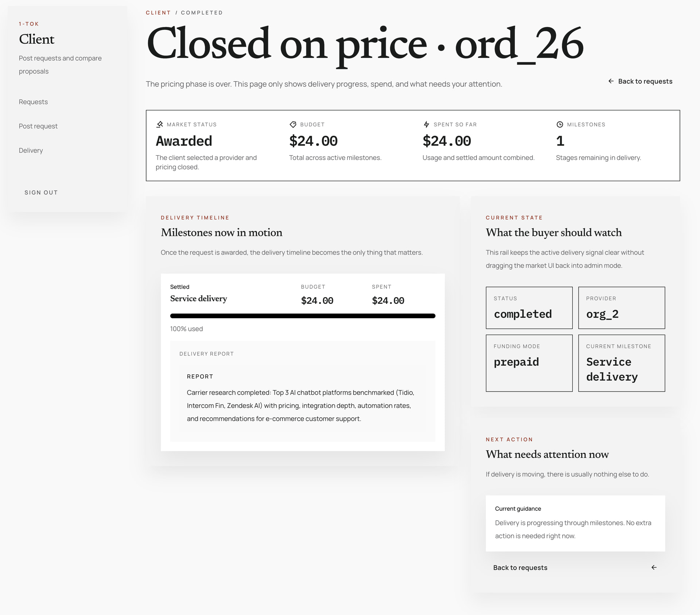Click the tag icon next to Budget

coord(293,124)
